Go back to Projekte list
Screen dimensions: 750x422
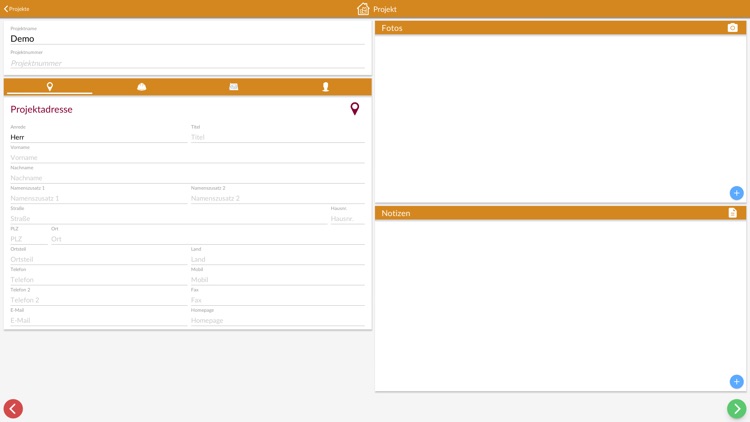click(17, 9)
